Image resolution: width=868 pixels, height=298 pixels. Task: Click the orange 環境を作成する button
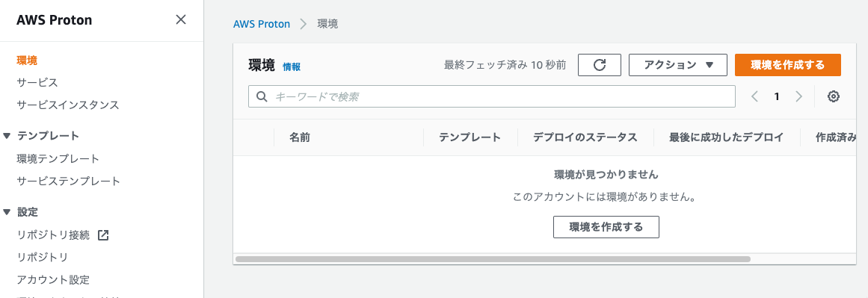(x=788, y=65)
